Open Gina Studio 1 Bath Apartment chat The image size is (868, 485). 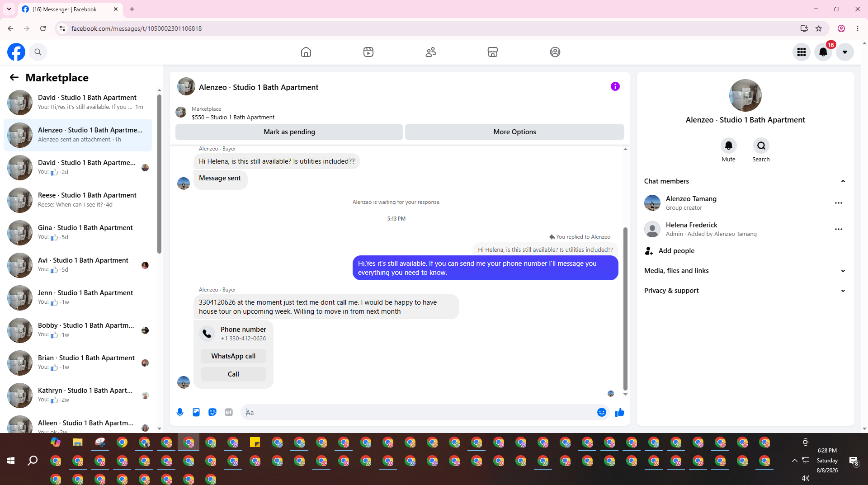coord(78,233)
